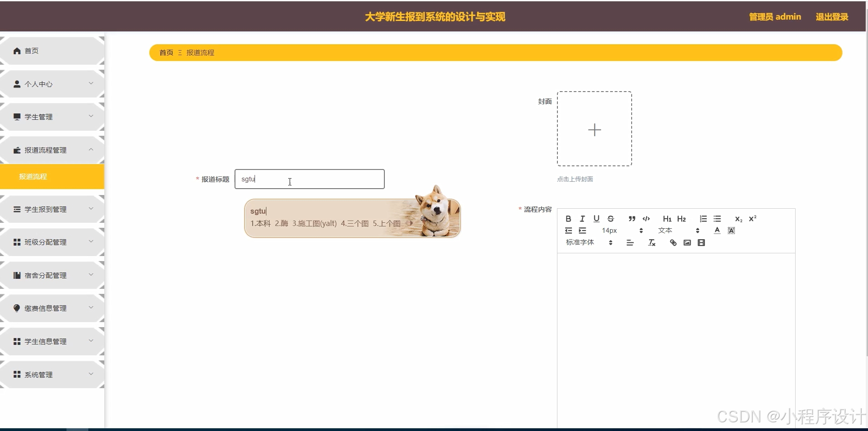
Task: Click 首页 in the breadcrumb bar
Action: point(166,52)
